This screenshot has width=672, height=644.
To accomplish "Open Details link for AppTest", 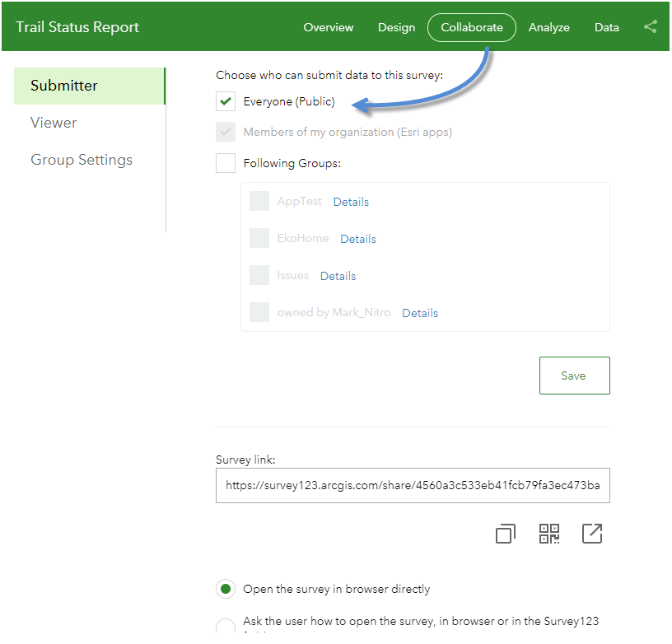I will click(351, 202).
